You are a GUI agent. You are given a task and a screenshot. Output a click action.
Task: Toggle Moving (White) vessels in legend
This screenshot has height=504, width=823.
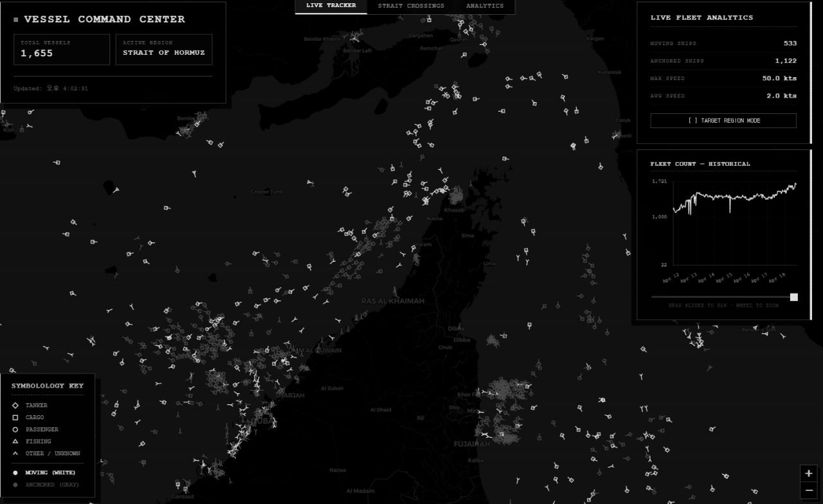[x=44, y=473]
